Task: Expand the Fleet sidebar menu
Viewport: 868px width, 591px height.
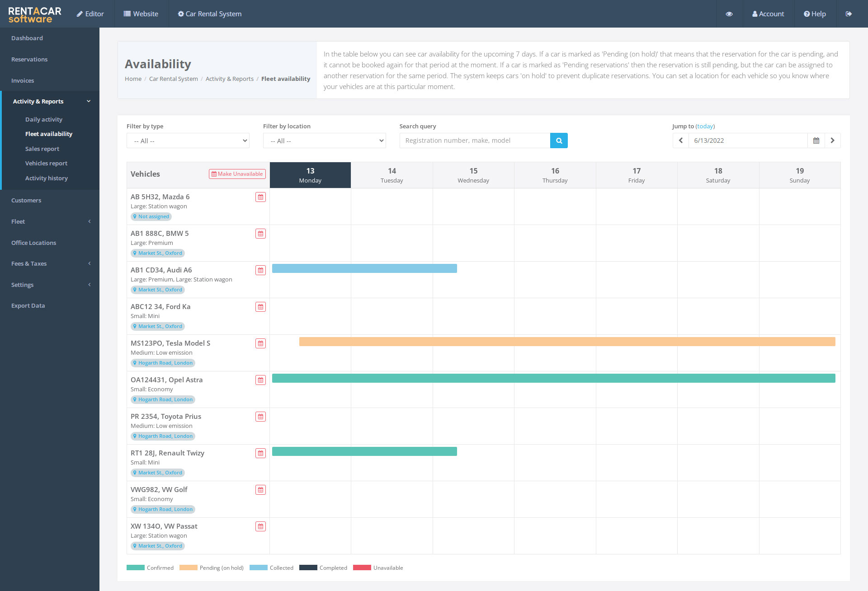Action: (x=50, y=221)
